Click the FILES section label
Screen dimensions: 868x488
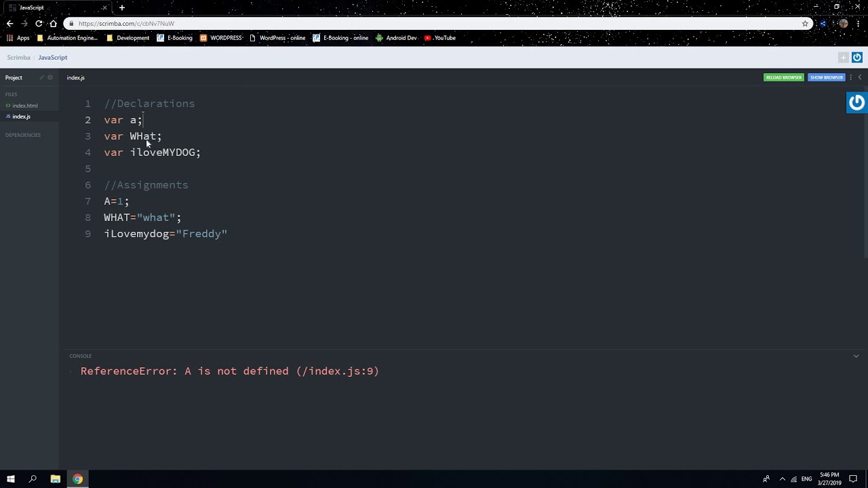point(11,94)
